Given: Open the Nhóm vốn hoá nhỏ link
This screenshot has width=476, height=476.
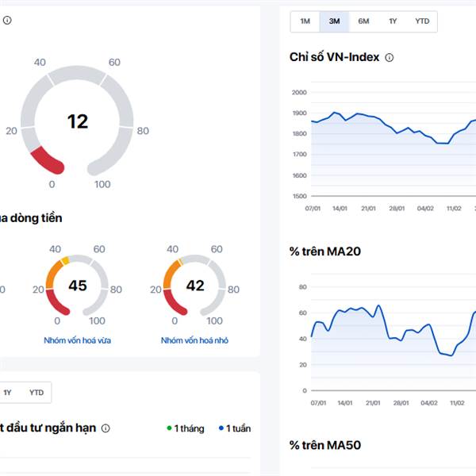Looking at the screenshot, I should tap(194, 340).
